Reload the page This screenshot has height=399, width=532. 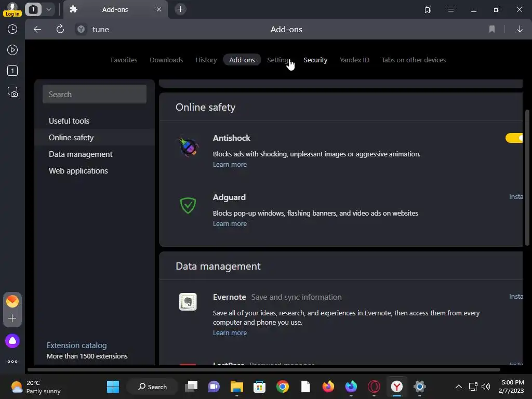click(60, 29)
